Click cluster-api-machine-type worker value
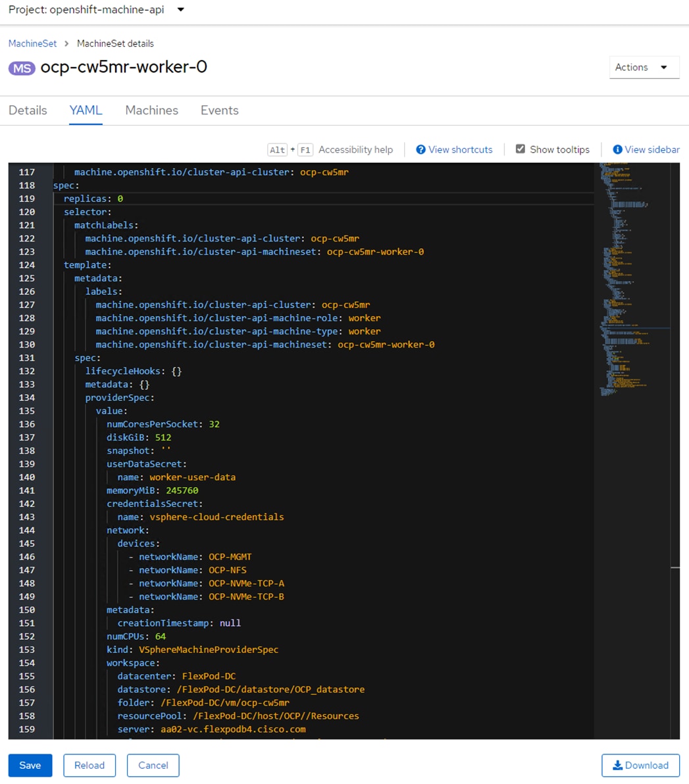Screen dimensions: 689x784 pyautogui.click(x=365, y=331)
